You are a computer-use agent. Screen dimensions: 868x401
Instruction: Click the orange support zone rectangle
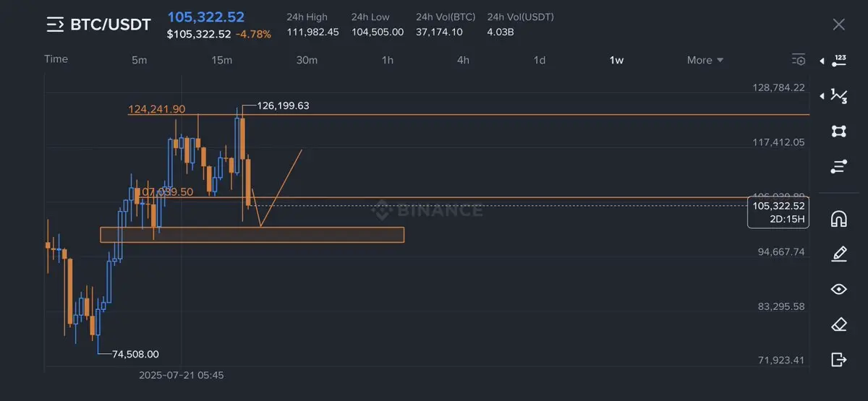pos(252,235)
